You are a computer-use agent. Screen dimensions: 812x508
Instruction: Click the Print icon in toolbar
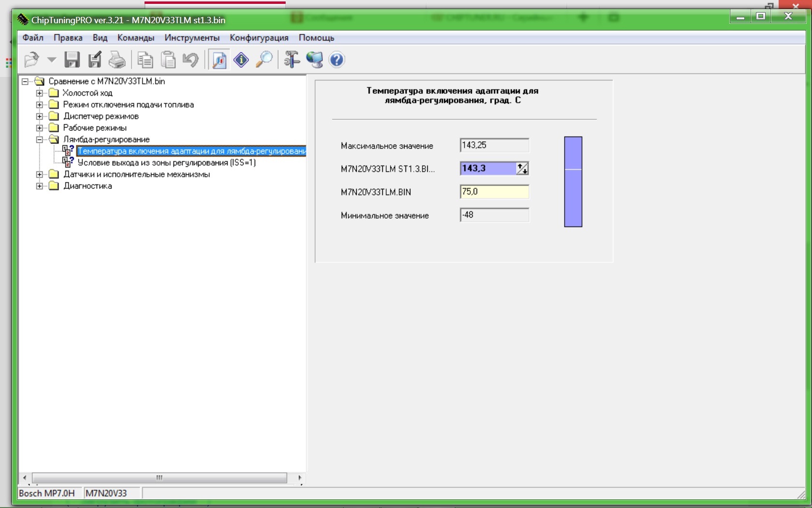117,60
